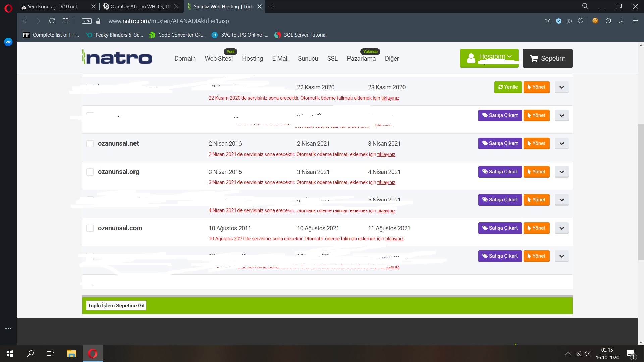This screenshot has height=362, width=644.
Task: Click Satışa Çıkart for ozanunsal.org
Action: click(x=500, y=172)
